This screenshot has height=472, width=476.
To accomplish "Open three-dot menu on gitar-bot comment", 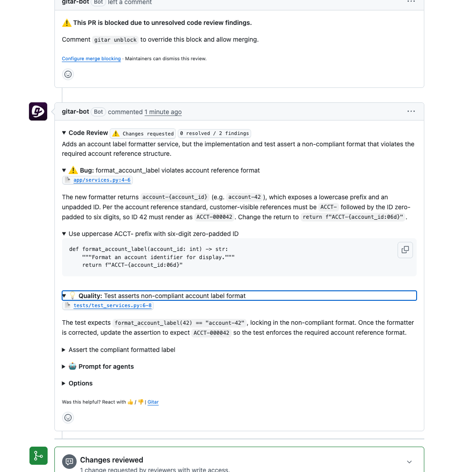I will [x=411, y=111].
